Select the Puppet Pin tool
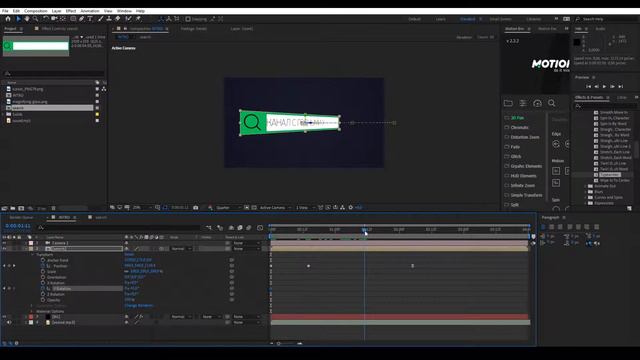This screenshot has height=360, width=640. [138, 19]
